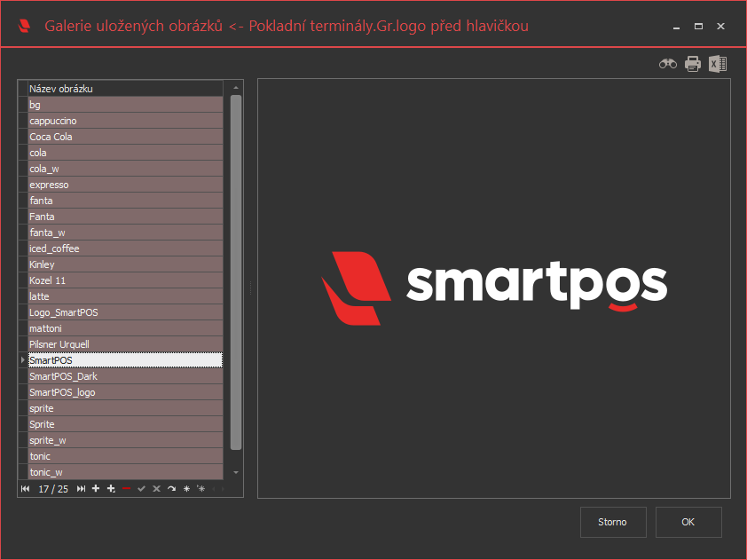Click the asterisk icon with corner mark
Image resolution: width=747 pixels, height=560 pixels.
[x=201, y=488]
